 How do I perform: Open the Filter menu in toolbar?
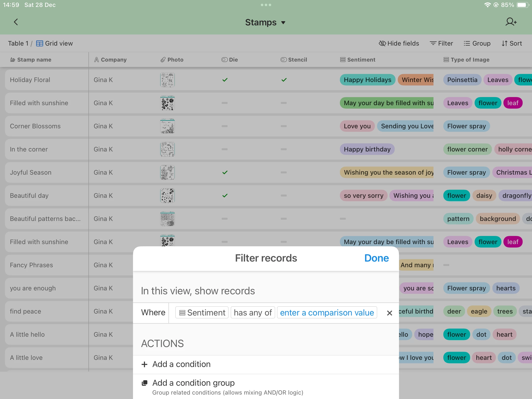(441, 43)
